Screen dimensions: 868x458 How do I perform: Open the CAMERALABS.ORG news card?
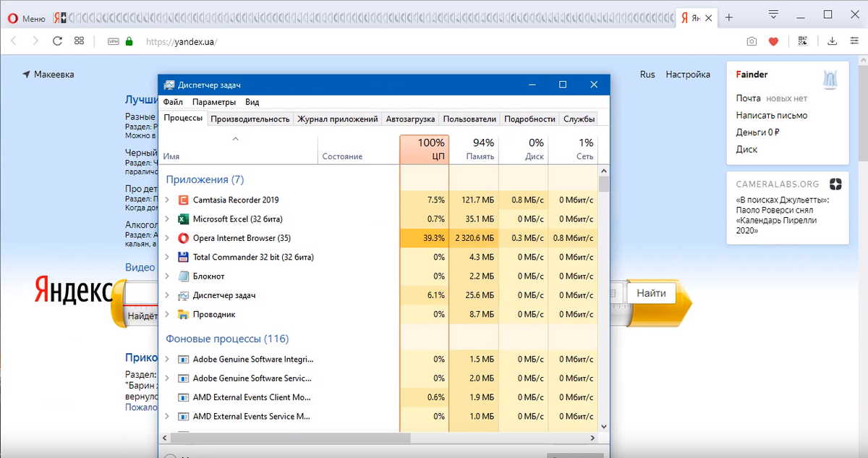[x=788, y=208]
